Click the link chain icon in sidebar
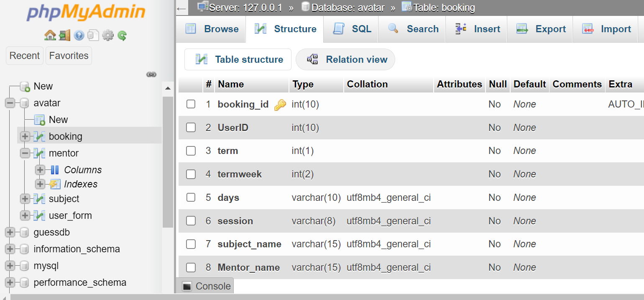The height and width of the screenshot is (300, 644). pyautogui.click(x=151, y=74)
